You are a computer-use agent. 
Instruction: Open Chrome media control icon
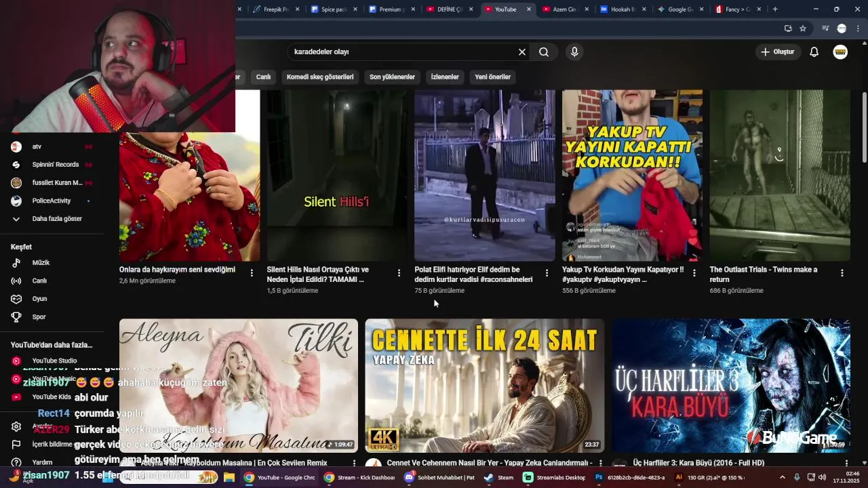point(825,28)
